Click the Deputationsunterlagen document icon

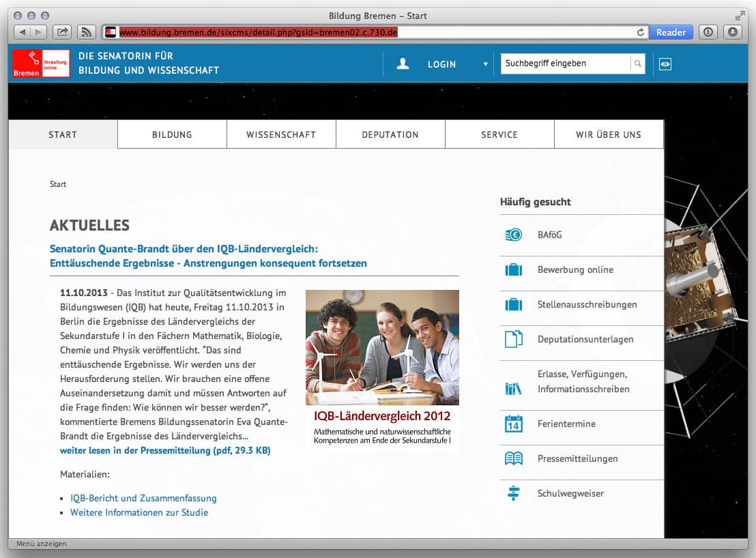point(513,339)
